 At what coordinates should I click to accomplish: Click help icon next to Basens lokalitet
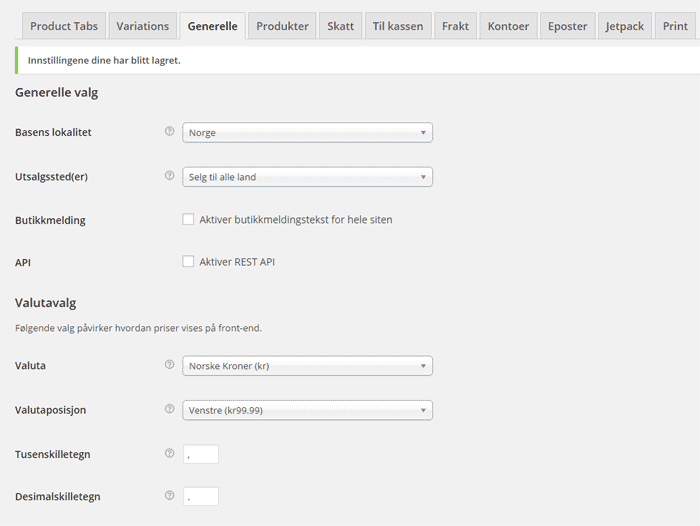click(169, 132)
